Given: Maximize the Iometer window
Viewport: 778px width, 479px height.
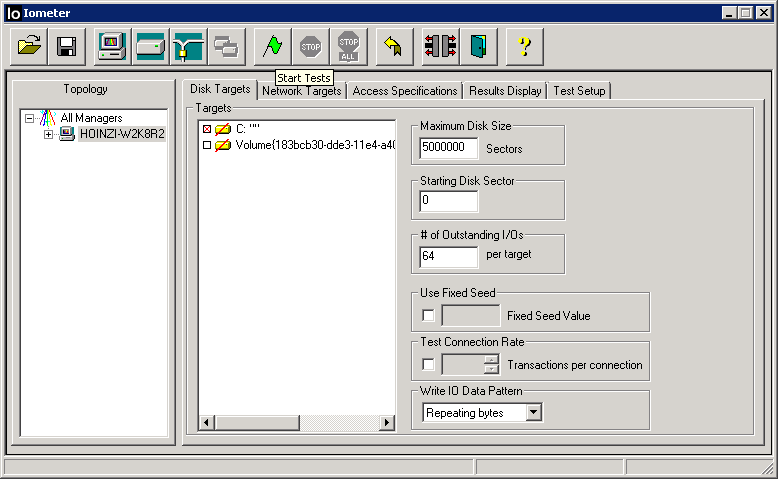Looking at the screenshot, I should pos(745,13).
